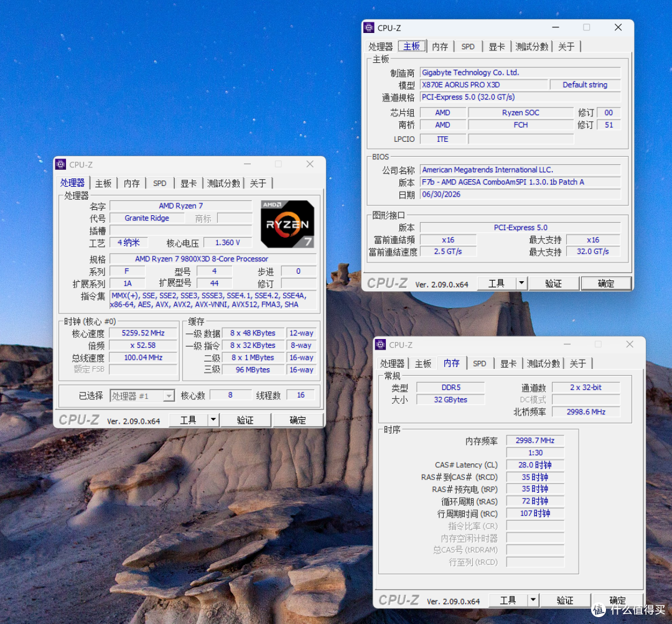The image size is (672, 624).
Task: Switch to 内存 tab in the mainboard window
Action: (440, 46)
